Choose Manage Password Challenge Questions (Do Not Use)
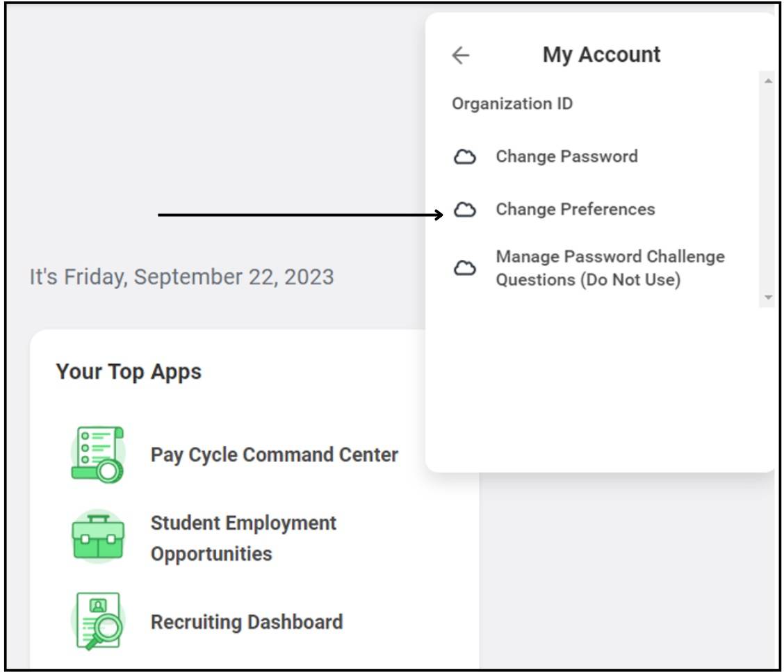This screenshot has width=784, height=672. tap(610, 268)
